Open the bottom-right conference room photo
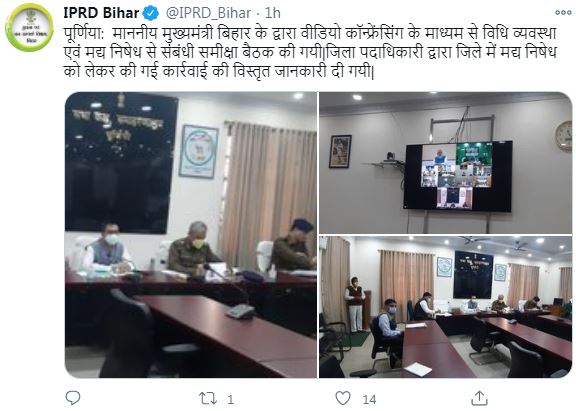576x411 pixels. coord(445,307)
